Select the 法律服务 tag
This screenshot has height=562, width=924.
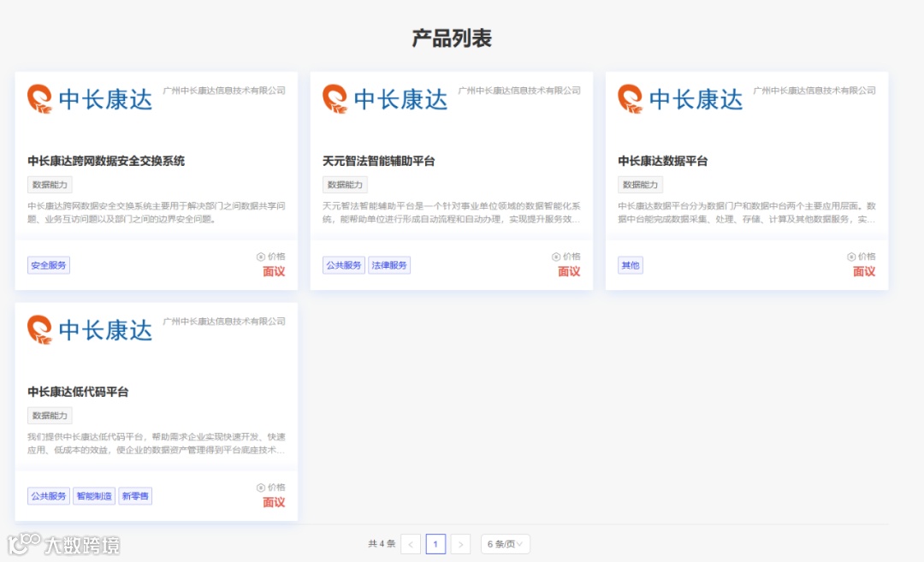click(x=389, y=265)
